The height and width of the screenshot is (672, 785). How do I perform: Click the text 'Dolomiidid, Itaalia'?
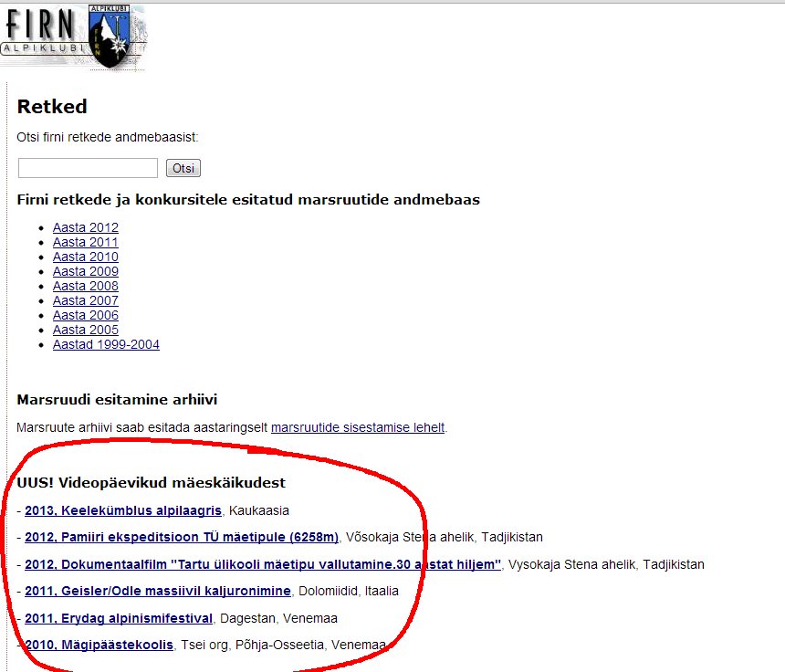tap(349, 591)
